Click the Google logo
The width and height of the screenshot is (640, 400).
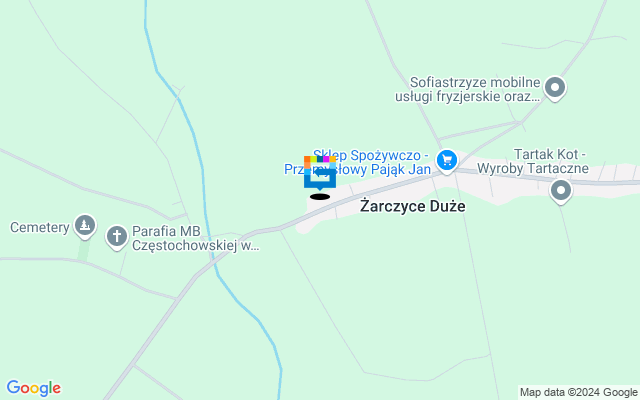coord(34,388)
